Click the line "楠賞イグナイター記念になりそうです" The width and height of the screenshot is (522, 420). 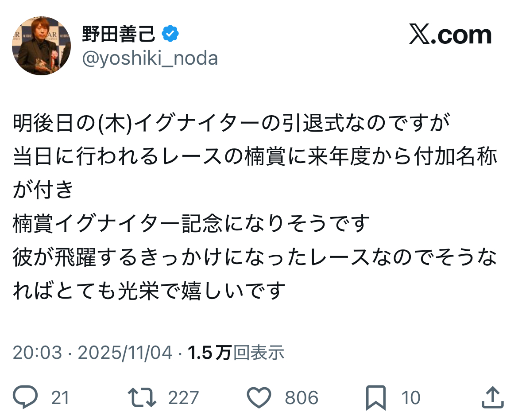click(191, 224)
